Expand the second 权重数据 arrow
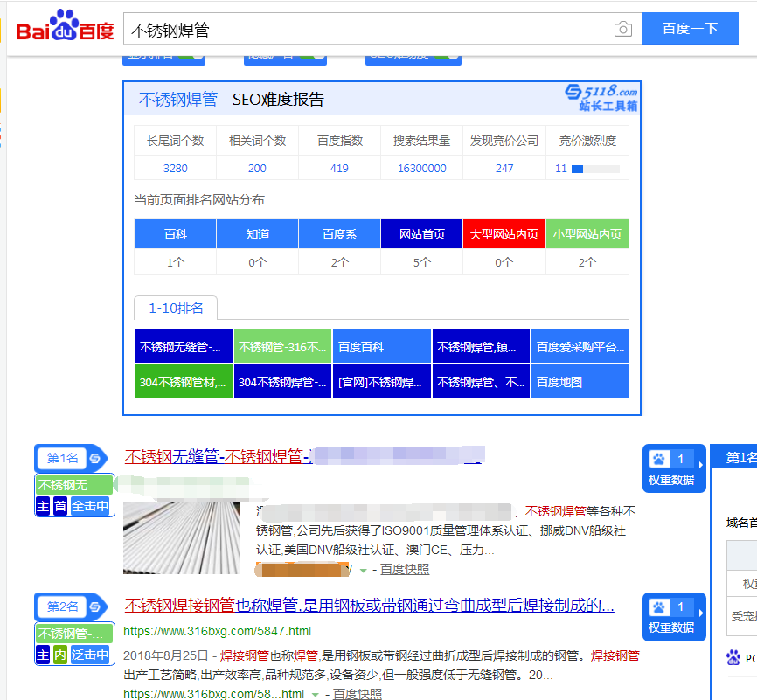Screen dimensions: 757x700 (700, 613)
